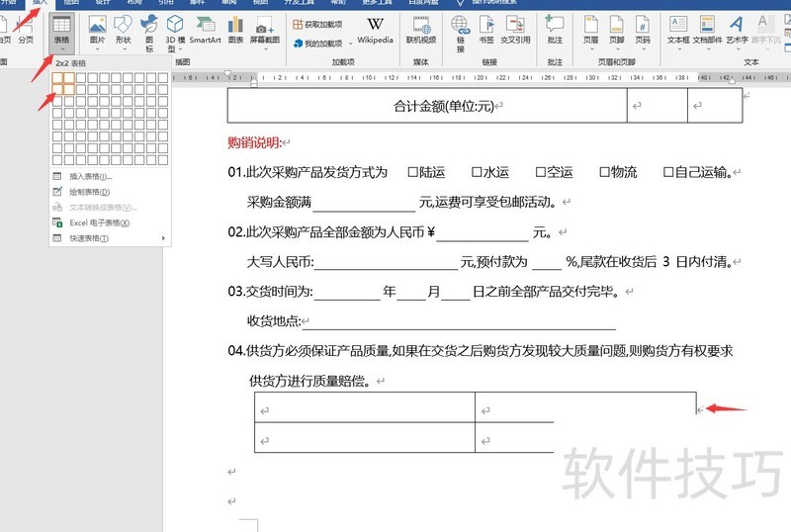This screenshot has width=791, height=532.
Task: Tick the 自己运输 checkbox
Action: point(668,172)
